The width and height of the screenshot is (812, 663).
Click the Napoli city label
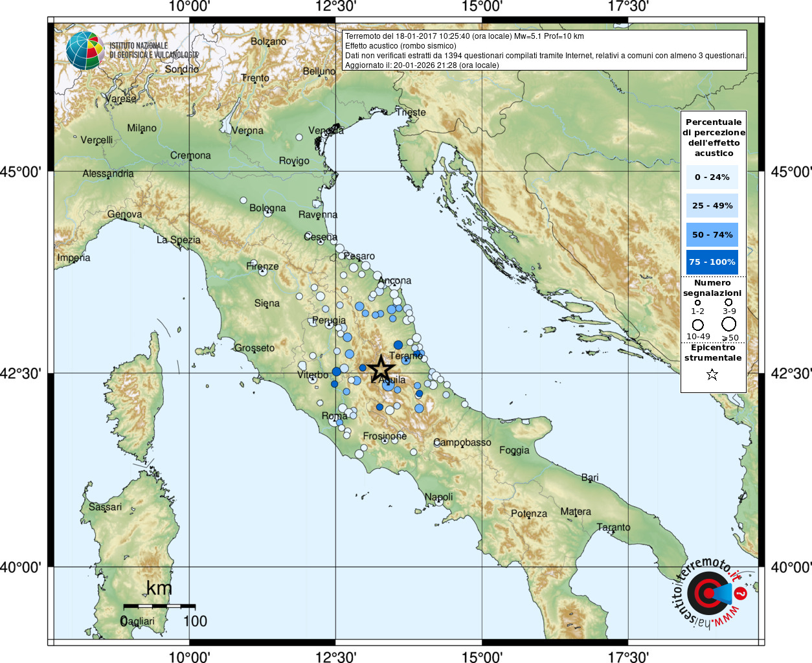(439, 497)
